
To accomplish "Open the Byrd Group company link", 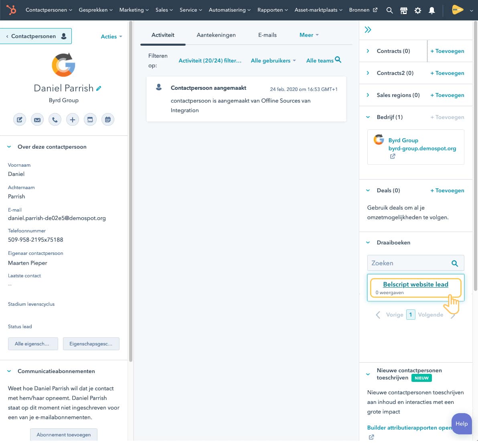I will click(x=403, y=140).
